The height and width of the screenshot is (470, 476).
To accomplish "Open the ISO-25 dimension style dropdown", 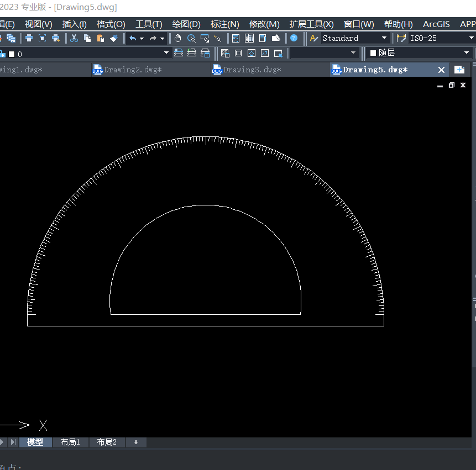I will (x=471, y=38).
